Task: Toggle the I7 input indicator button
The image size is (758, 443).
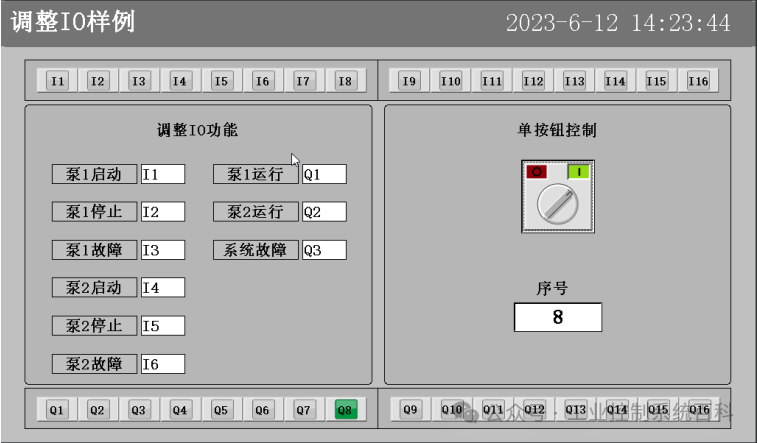Action: click(303, 81)
